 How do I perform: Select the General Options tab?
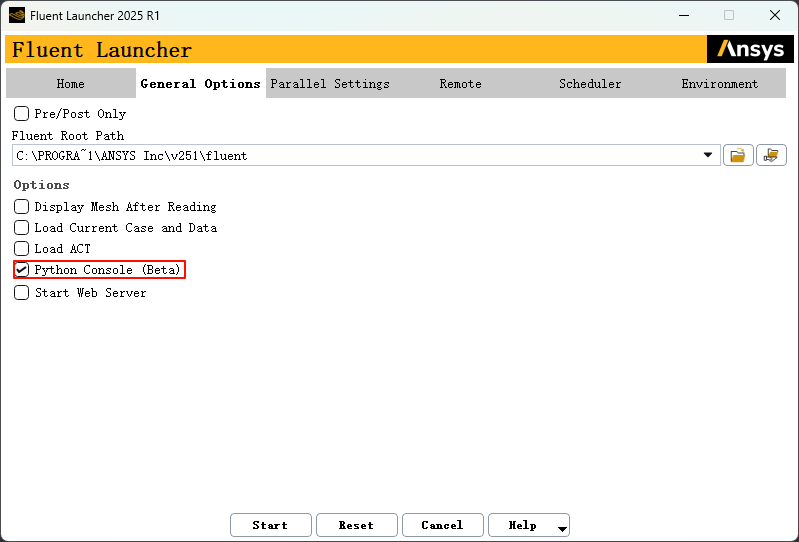click(x=201, y=83)
